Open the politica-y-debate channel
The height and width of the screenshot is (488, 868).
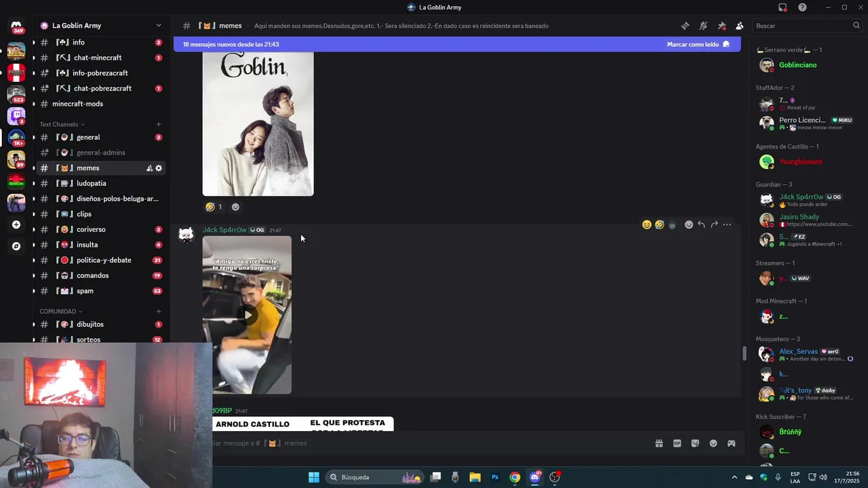coord(101,260)
